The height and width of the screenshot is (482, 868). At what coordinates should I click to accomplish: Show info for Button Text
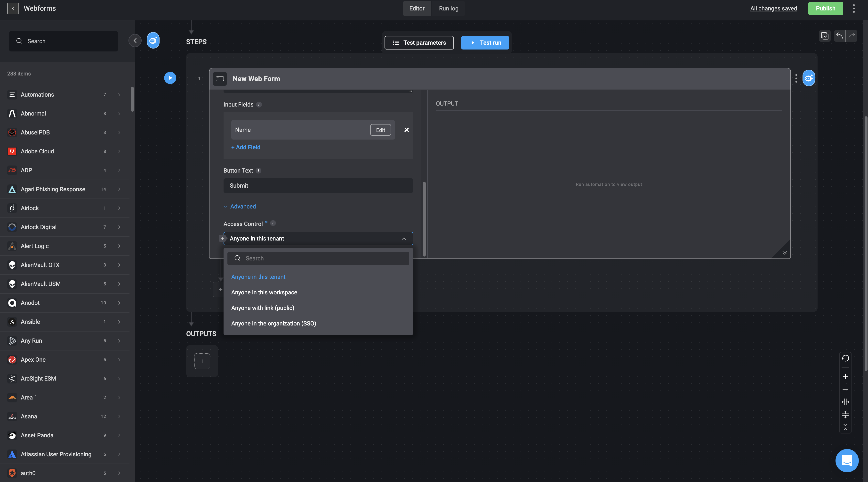(258, 171)
